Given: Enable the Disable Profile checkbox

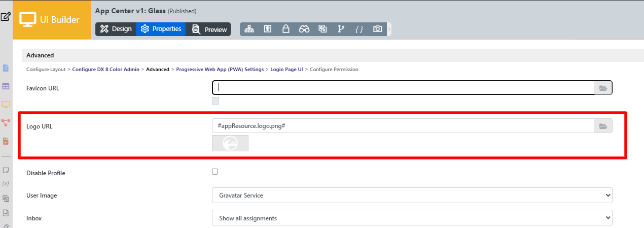Looking at the screenshot, I should 215,172.
